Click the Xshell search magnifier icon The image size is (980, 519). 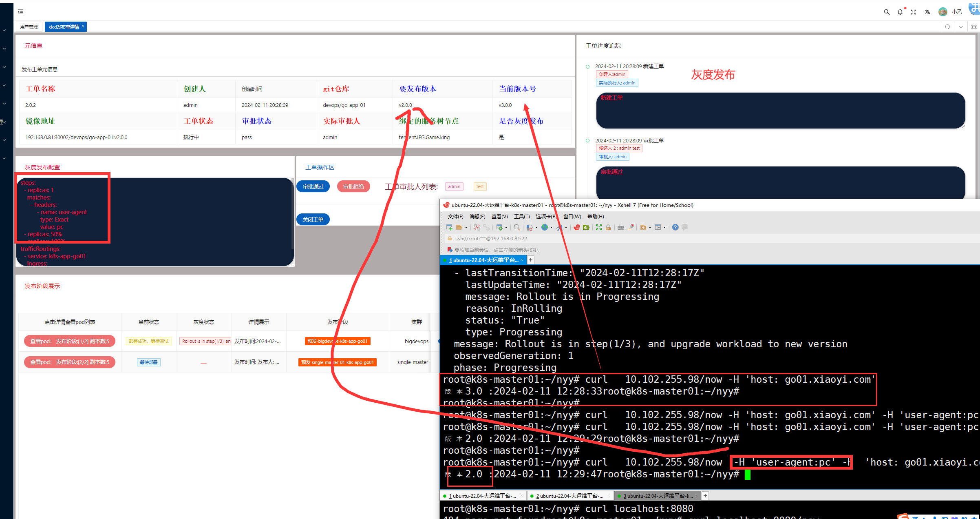[517, 227]
